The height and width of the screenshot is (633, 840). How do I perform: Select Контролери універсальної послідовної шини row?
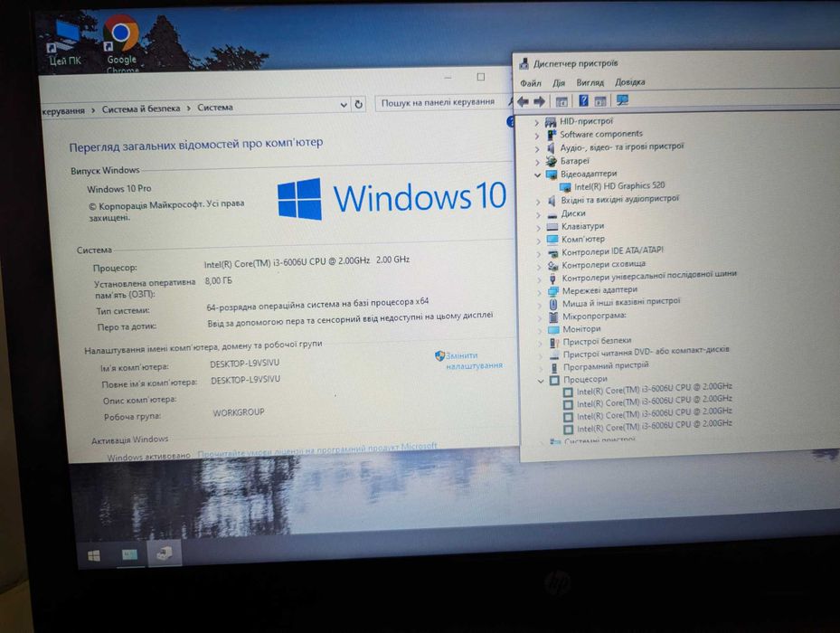648,276
